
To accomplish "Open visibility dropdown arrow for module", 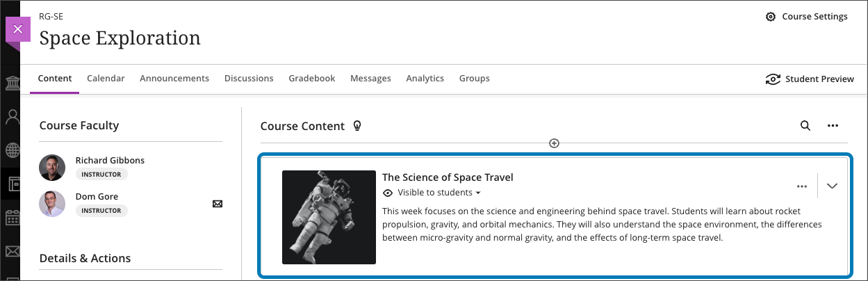I will pos(478,193).
